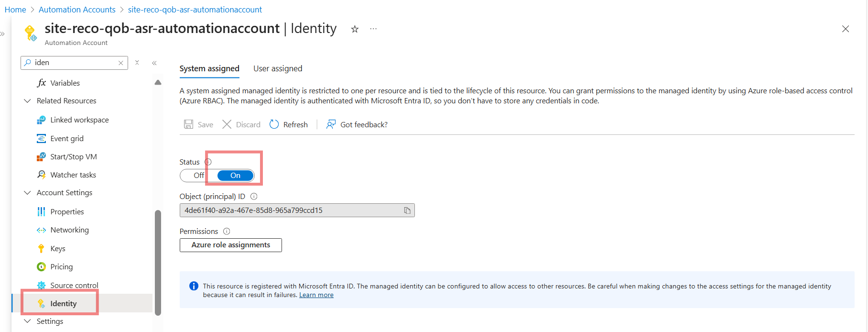868x332 pixels.
Task: Open the more options ellipsis in header
Action: [373, 29]
